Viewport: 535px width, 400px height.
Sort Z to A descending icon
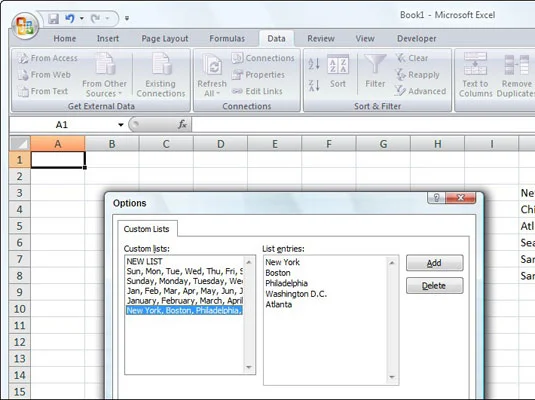tap(314, 85)
